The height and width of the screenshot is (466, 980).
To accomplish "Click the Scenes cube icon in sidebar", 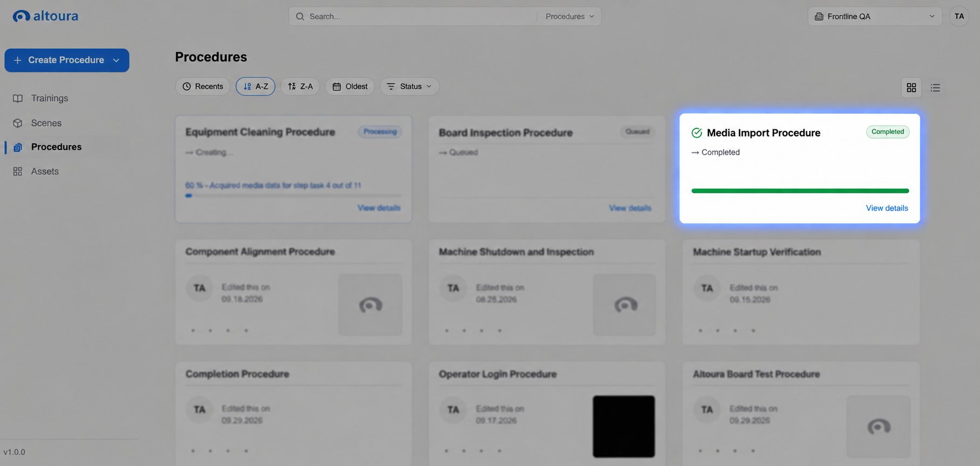I will point(18,123).
